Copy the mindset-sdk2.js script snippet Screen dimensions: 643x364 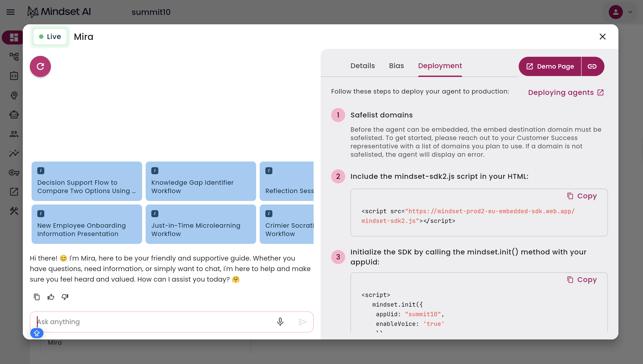pos(582,196)
